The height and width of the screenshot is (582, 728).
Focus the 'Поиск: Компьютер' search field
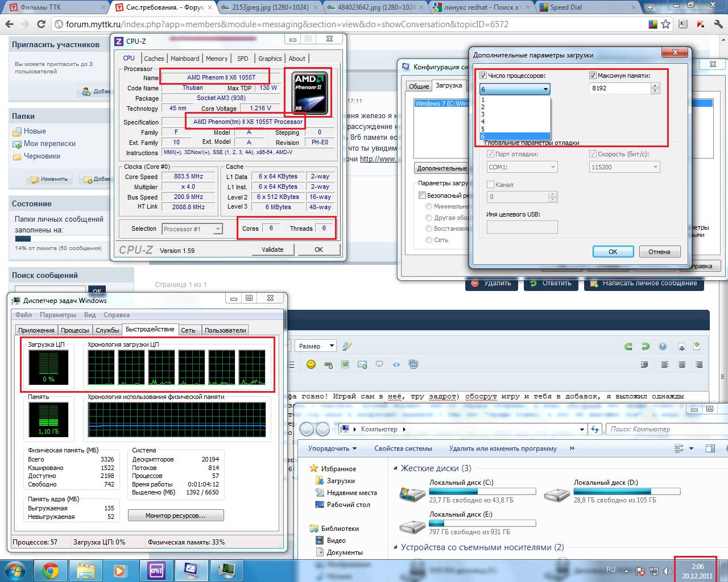tap(665, 429)
